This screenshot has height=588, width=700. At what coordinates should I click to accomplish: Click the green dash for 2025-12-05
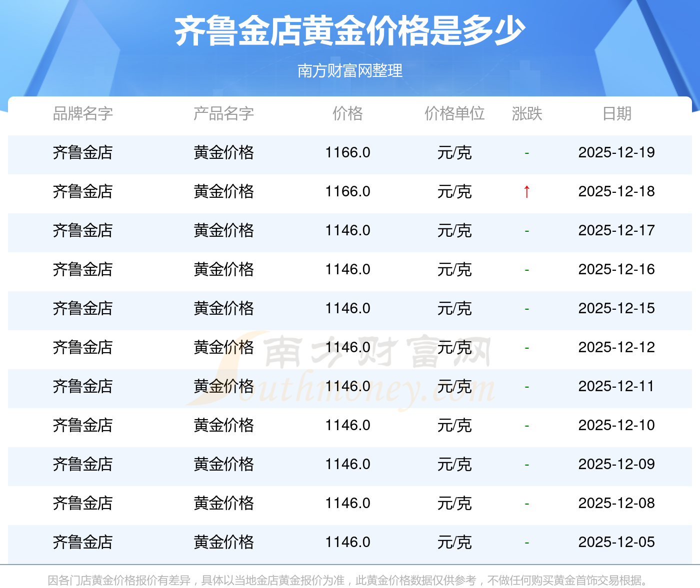[x=527, y=543]
